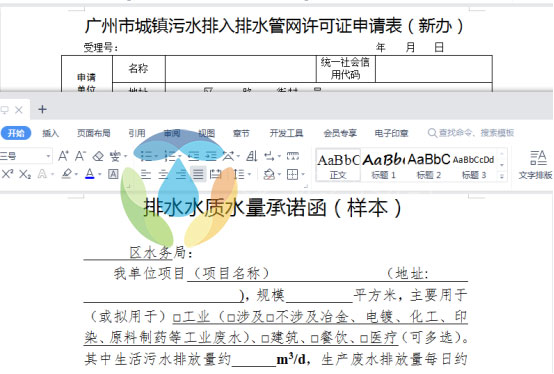The image size is (554, 374).
Task: Open the font color dropdown arrow
Action: click(100, 174)
